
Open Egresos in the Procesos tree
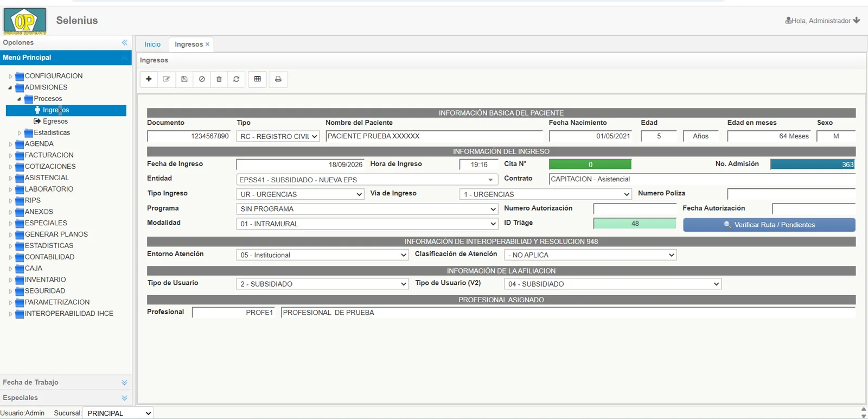(x=55, y=122)
